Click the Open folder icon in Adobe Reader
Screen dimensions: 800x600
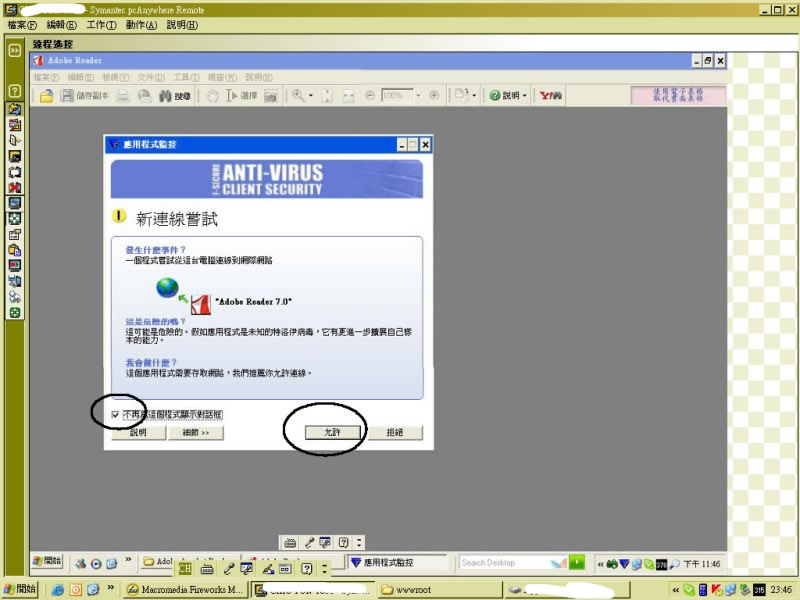[46, 95]
